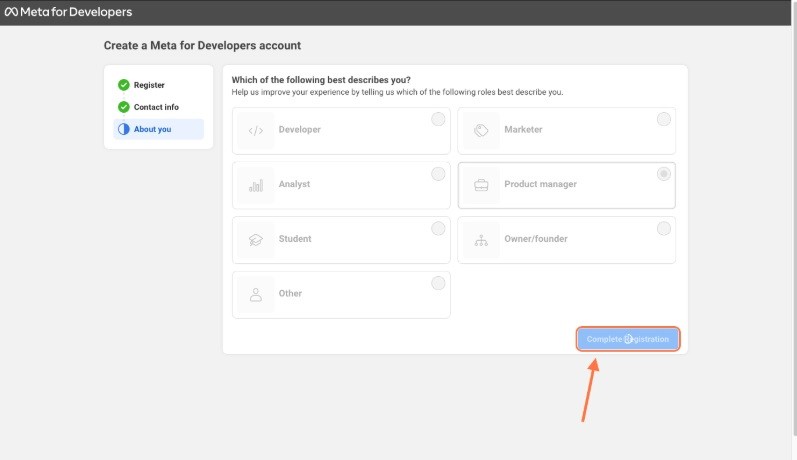Choose the Other role card label
The height and width of the screenshot is (460, 797).
(290, 293)
